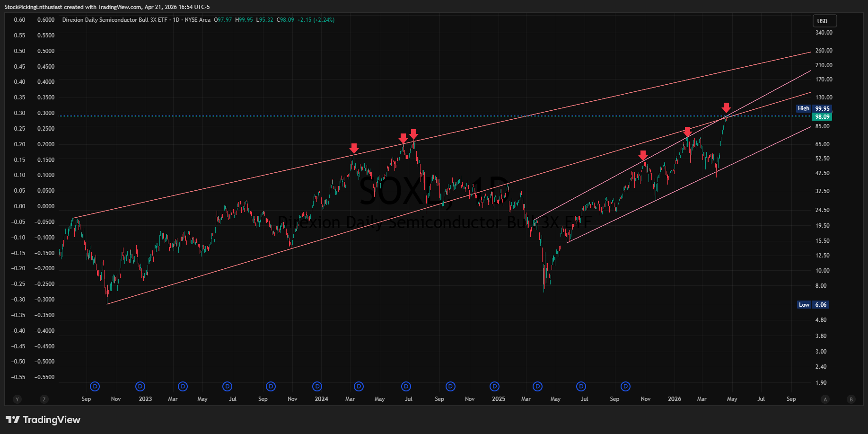Image resolution: width=868 pixels, height=434 pixels.
Task: Click the 2025 label on the time axis
Action: click(x=499, y=399)
